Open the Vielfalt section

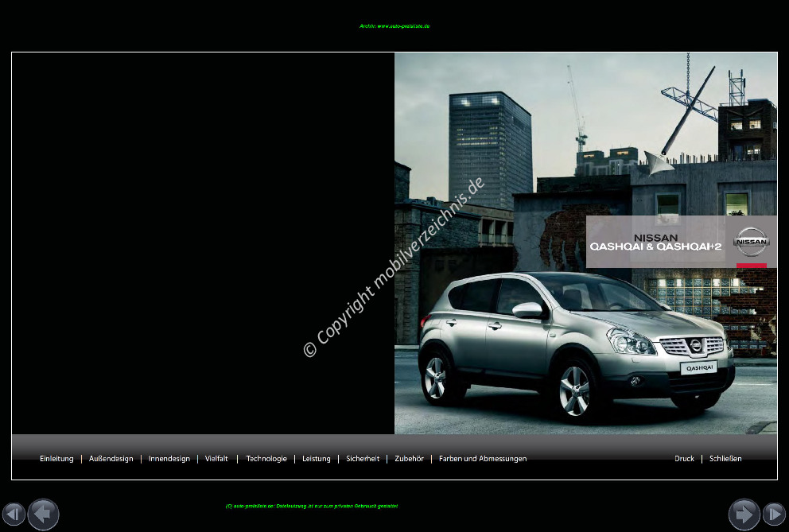tap(216, 459)
